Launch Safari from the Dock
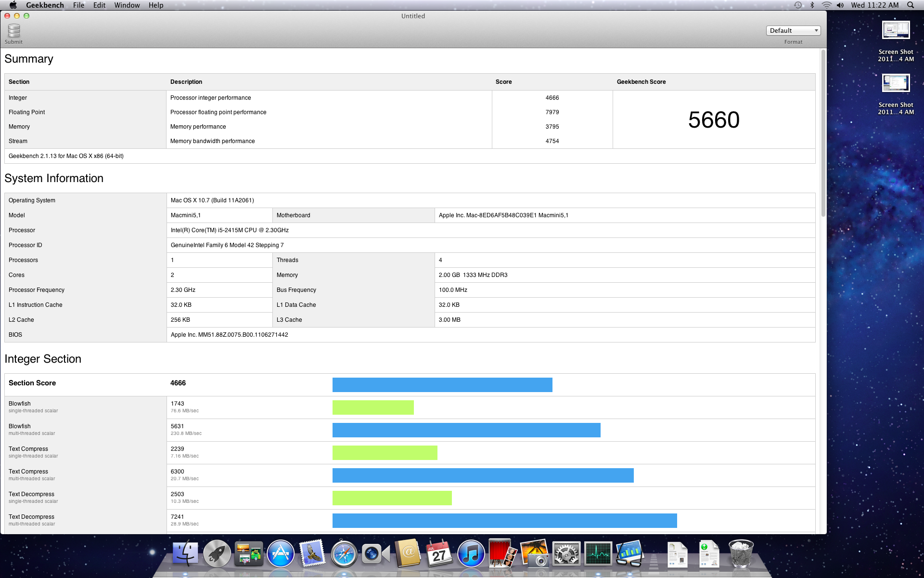Image resolution: width=924 pixels, height=578 pixels. point(344,554)
